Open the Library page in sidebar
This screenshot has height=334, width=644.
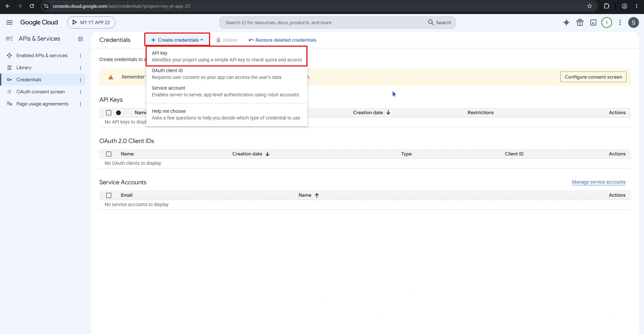coord(24,67)
